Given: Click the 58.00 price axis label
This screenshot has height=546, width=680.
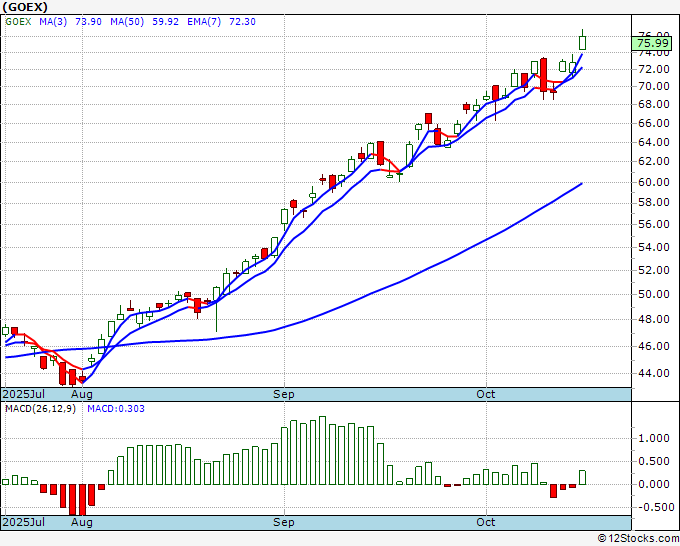Looking at the screenshot, I should pyautogui.click(x=654, y=202).
